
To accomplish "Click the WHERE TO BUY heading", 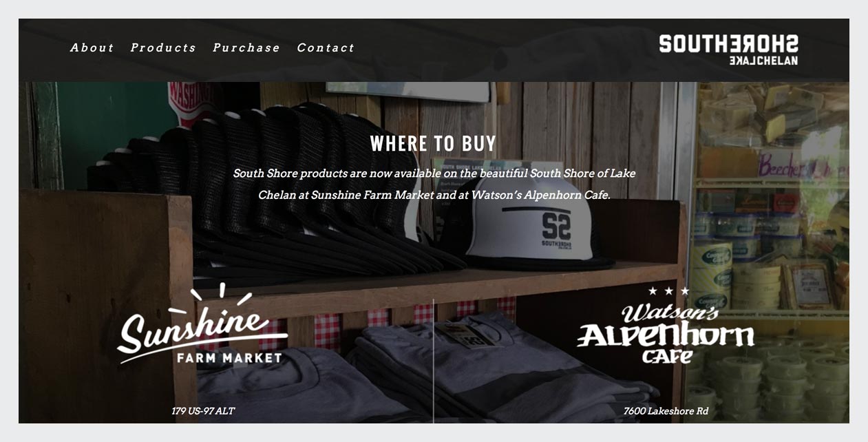I will tap(433, 144).
